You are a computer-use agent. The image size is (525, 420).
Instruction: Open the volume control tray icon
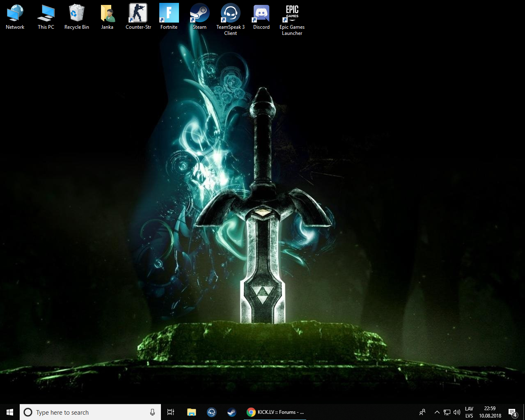(457, 412)
